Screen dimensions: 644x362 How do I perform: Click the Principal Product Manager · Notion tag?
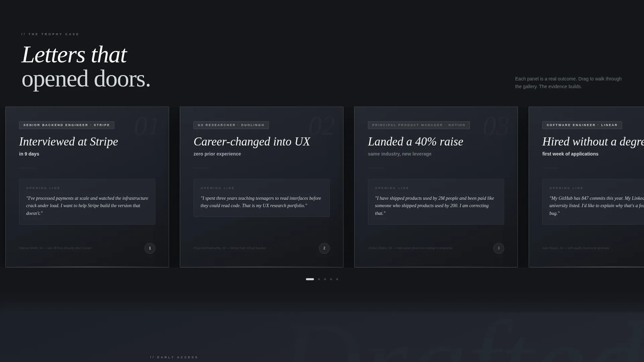click(x=419, y=125)
